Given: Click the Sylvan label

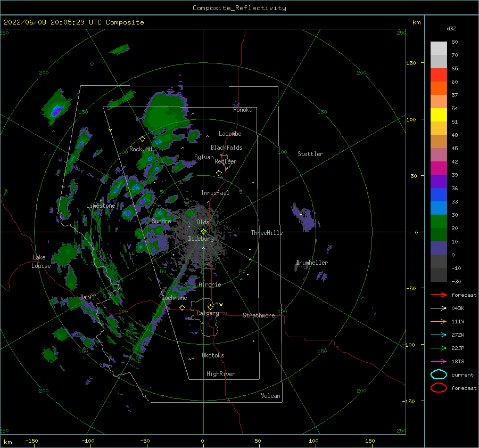Looking at the screenshot, I should (x=204, y=157).
